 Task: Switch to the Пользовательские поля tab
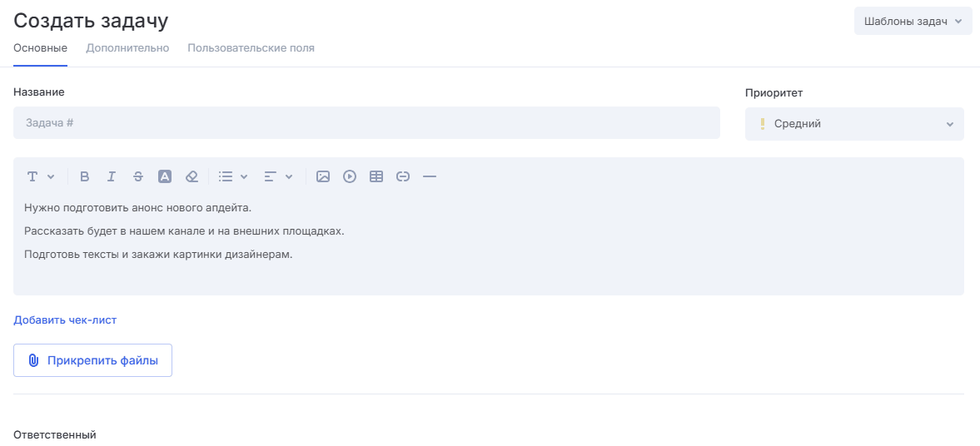click(x=251, y=48)
